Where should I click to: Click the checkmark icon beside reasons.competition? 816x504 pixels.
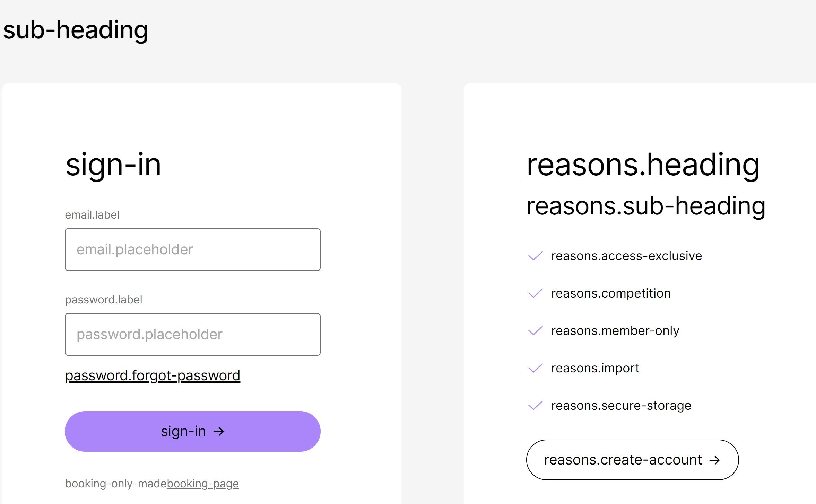point(535,293)
